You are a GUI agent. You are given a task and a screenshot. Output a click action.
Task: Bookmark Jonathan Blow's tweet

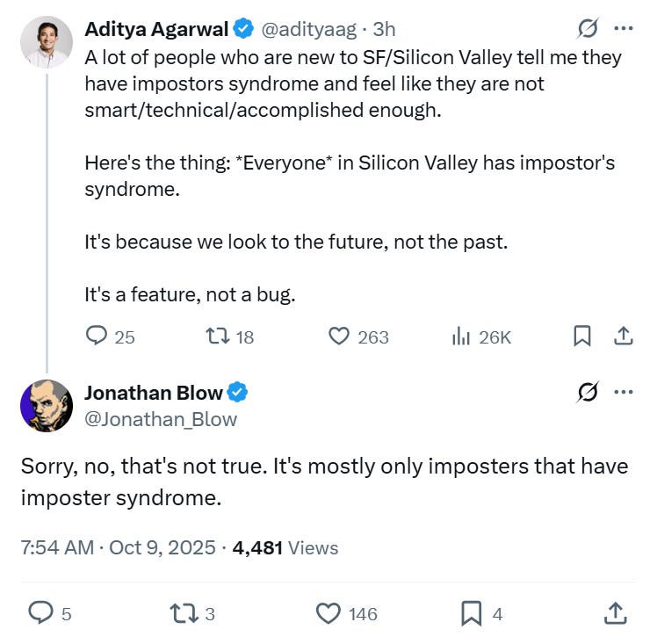tap(472, 613)
